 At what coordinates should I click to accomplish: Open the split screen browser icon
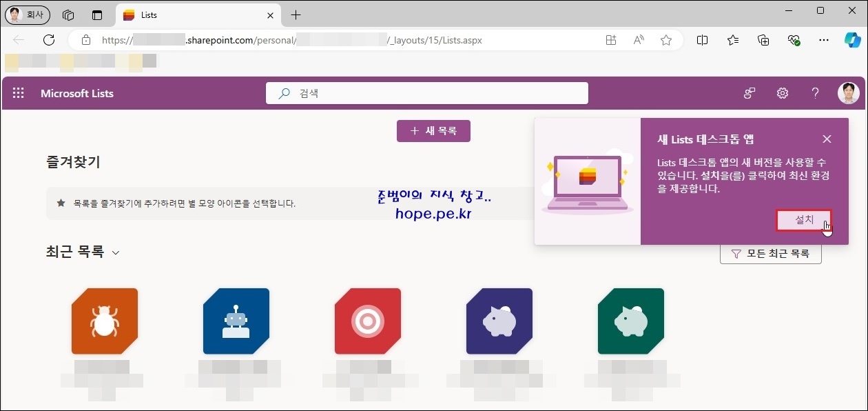(703, 40)
